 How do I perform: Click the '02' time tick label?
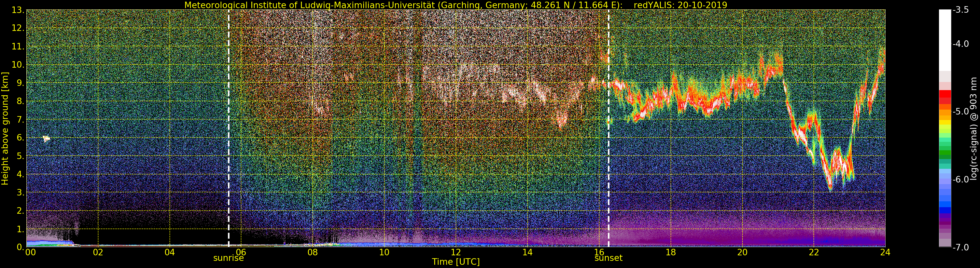(98, 252)
